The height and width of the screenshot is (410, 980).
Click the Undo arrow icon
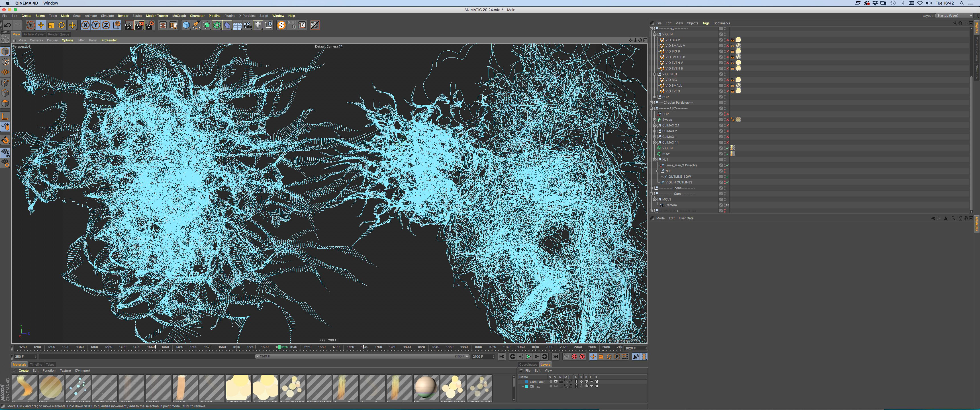coord(7,25)
